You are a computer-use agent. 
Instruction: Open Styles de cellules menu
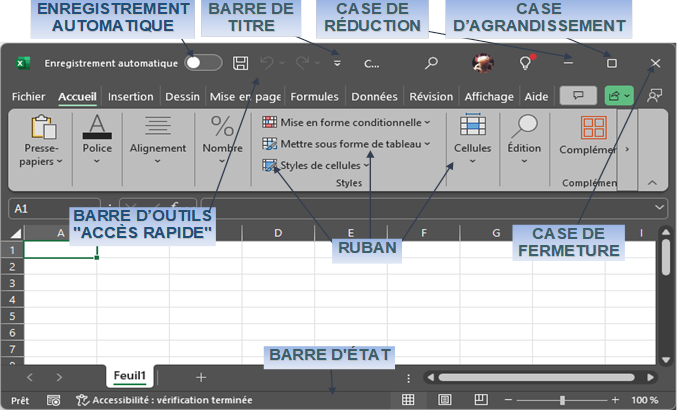tap(316, 165)
